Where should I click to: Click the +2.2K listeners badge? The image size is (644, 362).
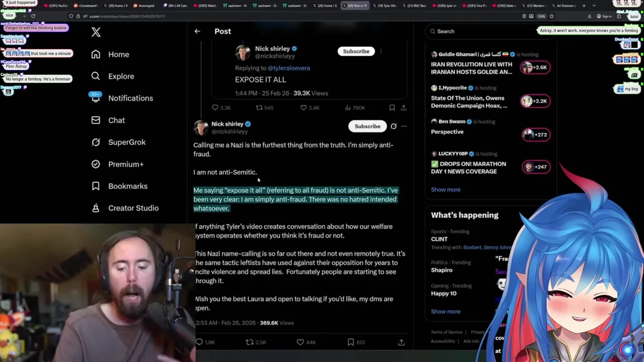(x=535, y=101)
